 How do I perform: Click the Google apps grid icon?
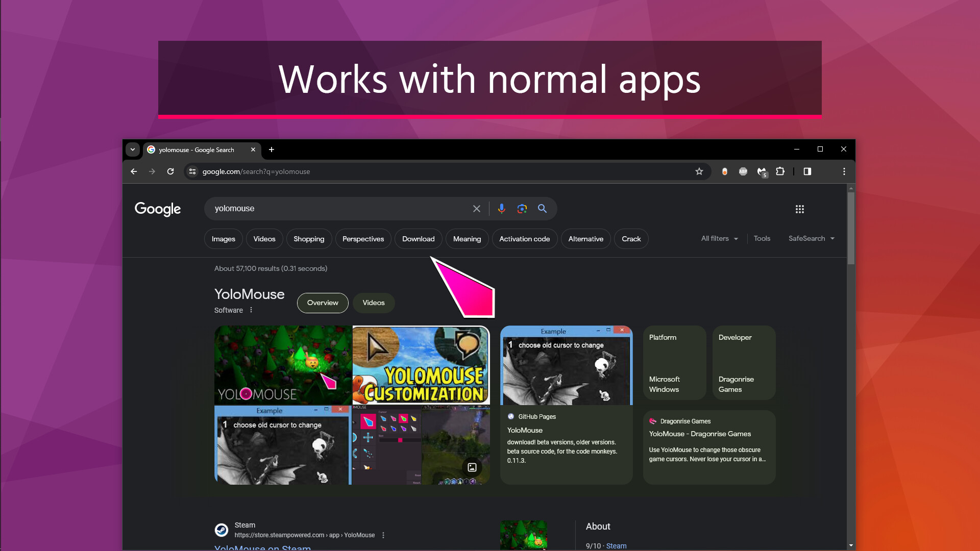800,209
